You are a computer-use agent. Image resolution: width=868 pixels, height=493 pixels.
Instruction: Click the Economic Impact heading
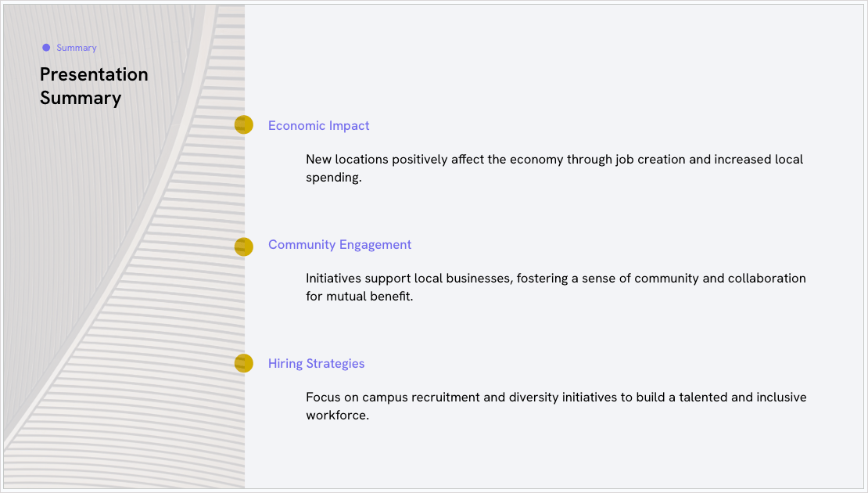click(x=318, y=126)
